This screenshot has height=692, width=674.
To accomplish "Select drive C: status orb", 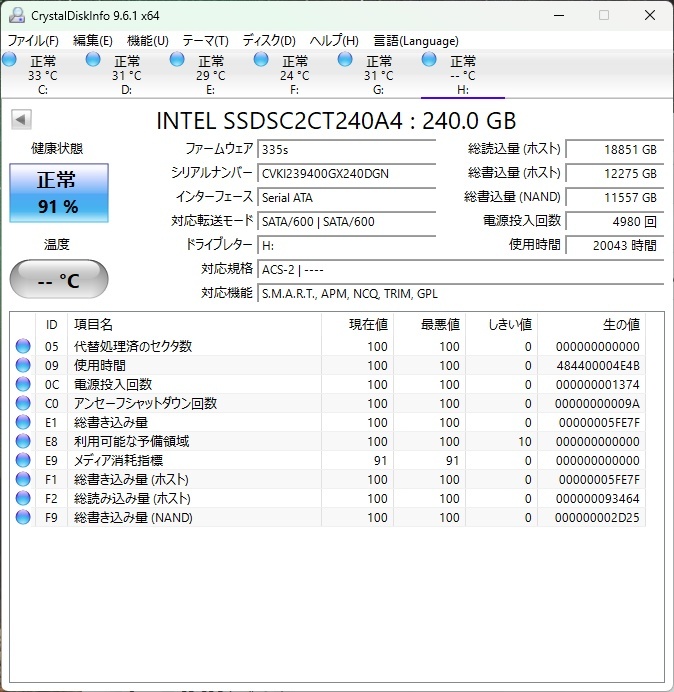I will click(9, 60).
